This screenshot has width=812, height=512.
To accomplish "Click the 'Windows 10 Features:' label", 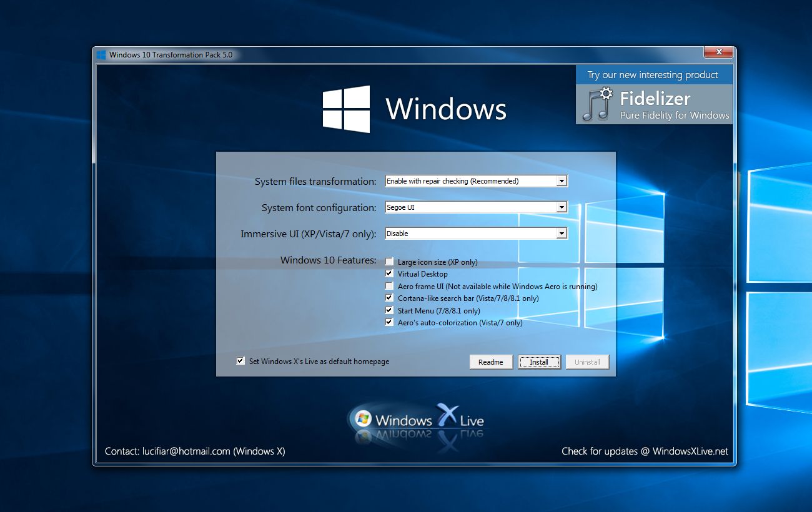I will [329, 260].
